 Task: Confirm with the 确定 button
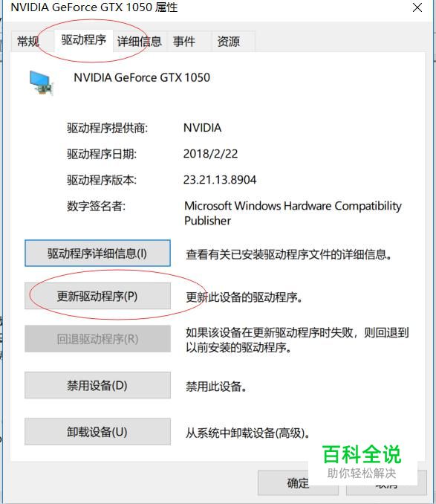point(298,482)
